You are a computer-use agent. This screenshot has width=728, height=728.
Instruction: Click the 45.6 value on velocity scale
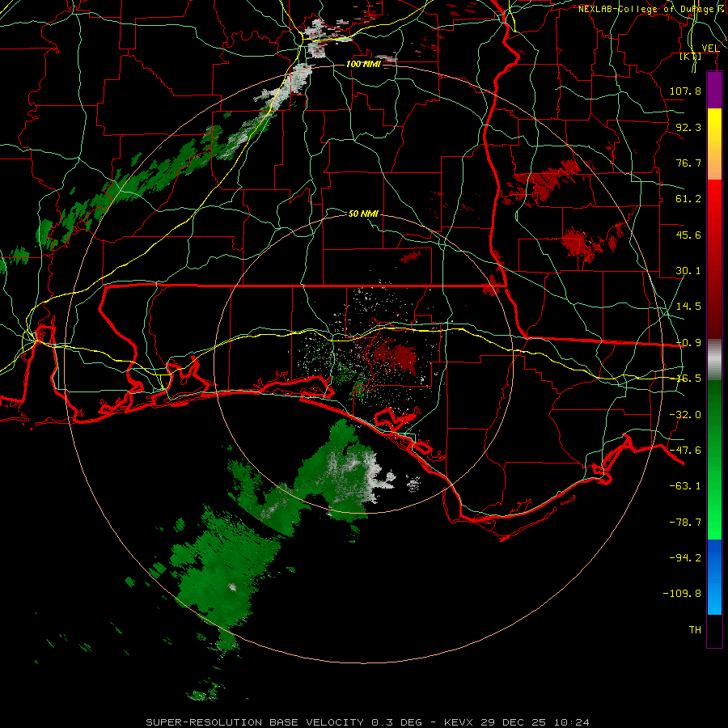click(x=688, y=235)
